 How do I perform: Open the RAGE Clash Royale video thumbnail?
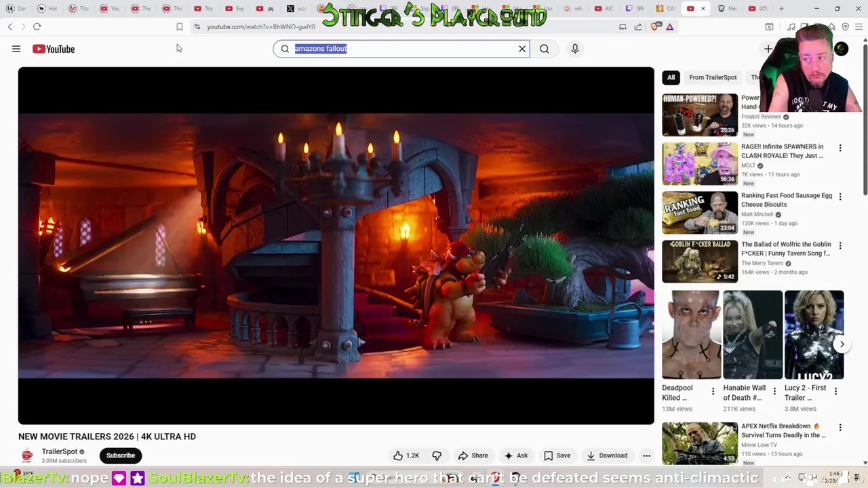tap(699, 163)
